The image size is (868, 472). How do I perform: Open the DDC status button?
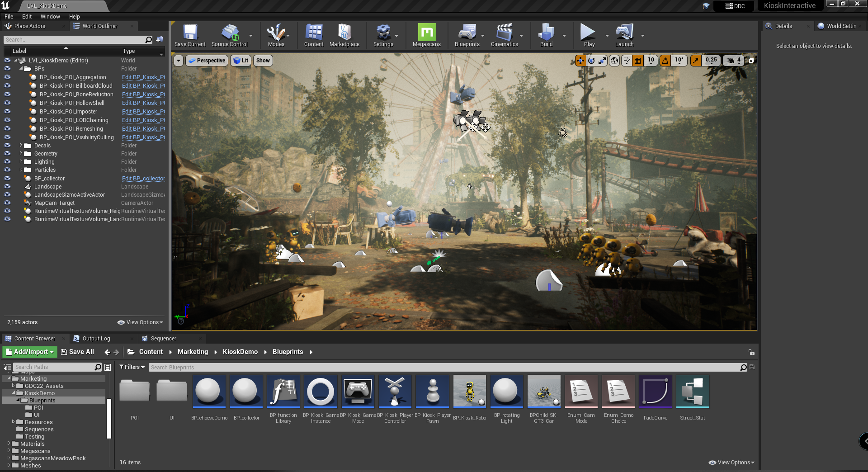(735, 6)
